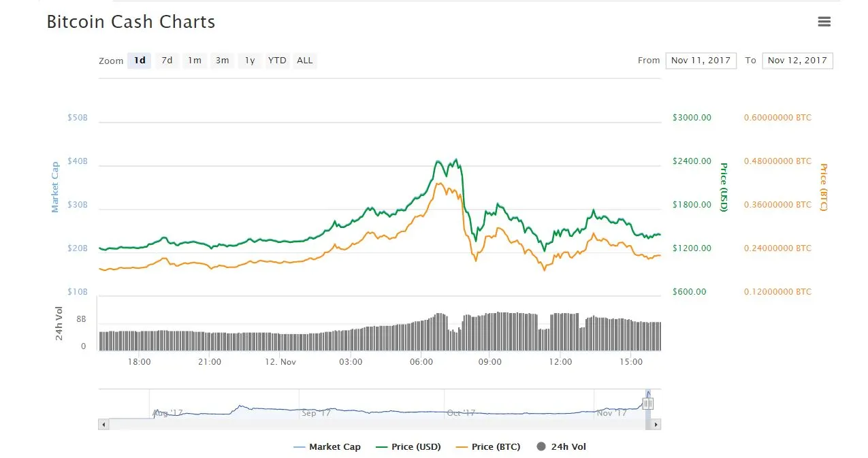Choose the ALL zoom option
This screenshot has height=458, width=868.
point(305,61)
